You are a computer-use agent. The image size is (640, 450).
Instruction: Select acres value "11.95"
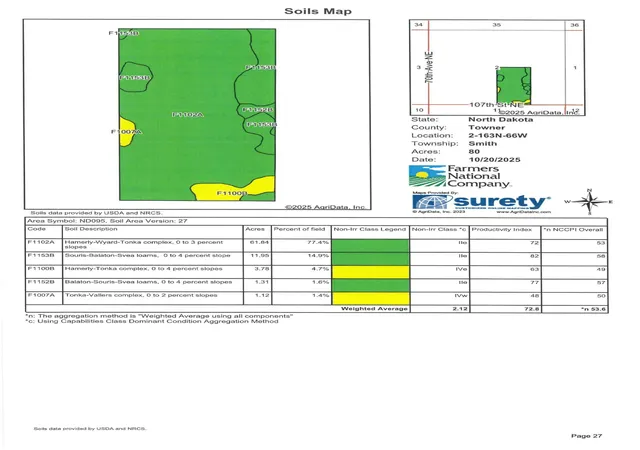point(260,256)
